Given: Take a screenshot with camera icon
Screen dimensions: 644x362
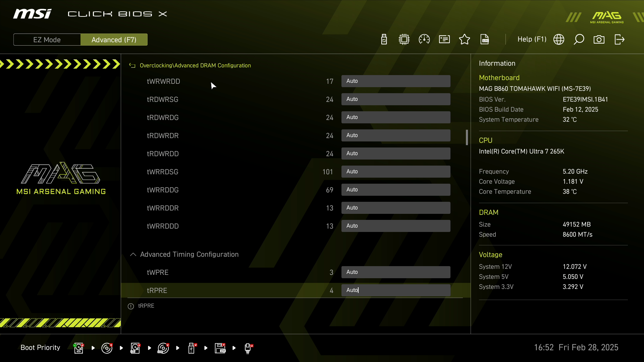Looking at the screenshot, I should tap(599, 40).
